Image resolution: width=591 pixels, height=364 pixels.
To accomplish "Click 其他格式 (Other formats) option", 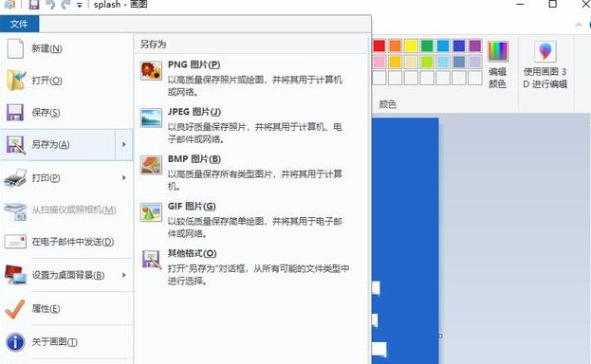I will coord(246,266).
